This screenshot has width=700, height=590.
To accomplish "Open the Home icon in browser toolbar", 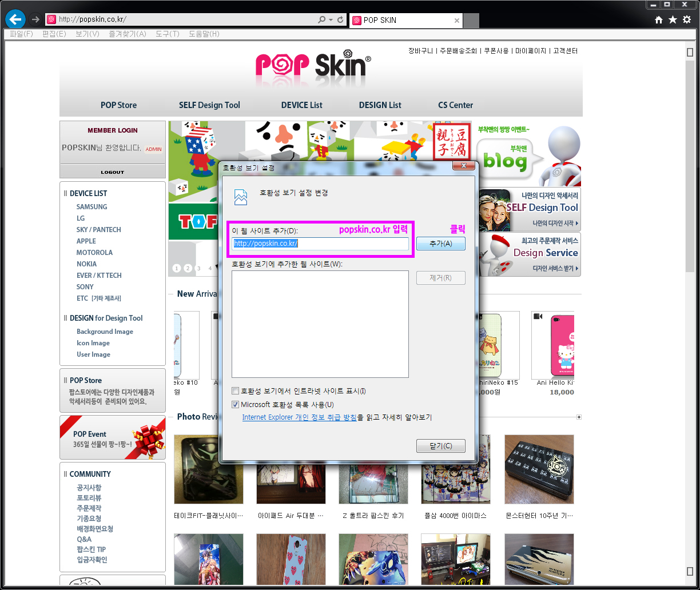I will point(659,20).
